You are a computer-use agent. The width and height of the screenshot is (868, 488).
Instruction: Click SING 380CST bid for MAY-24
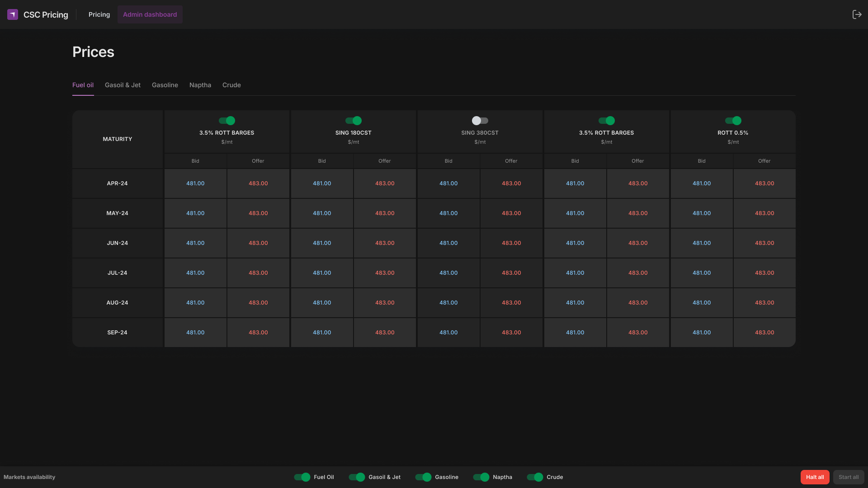(448, 213)
